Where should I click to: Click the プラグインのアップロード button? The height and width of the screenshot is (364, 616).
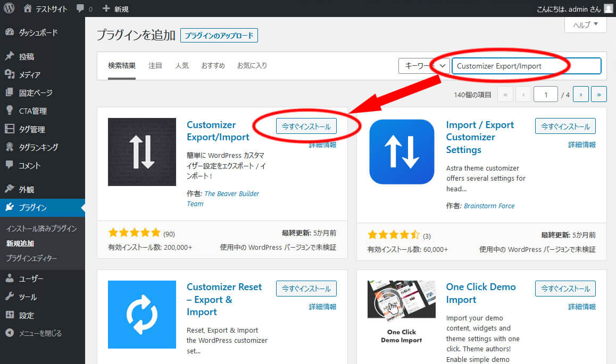point(219,35)
